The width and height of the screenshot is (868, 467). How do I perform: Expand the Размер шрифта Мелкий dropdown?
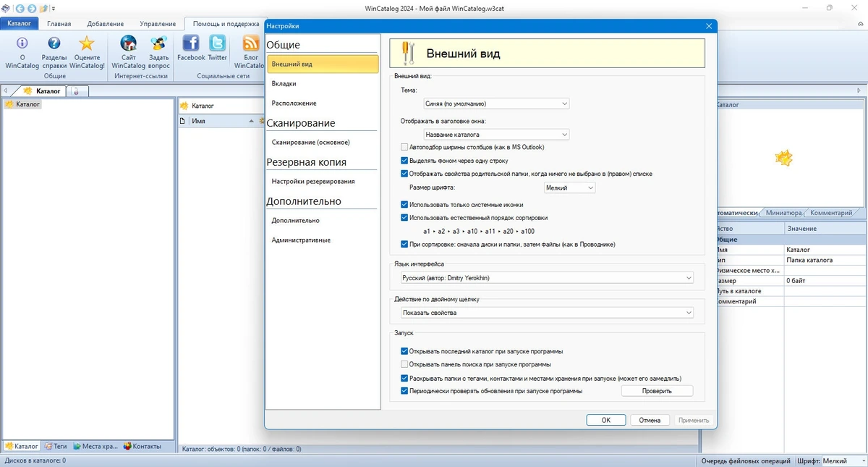569,188
